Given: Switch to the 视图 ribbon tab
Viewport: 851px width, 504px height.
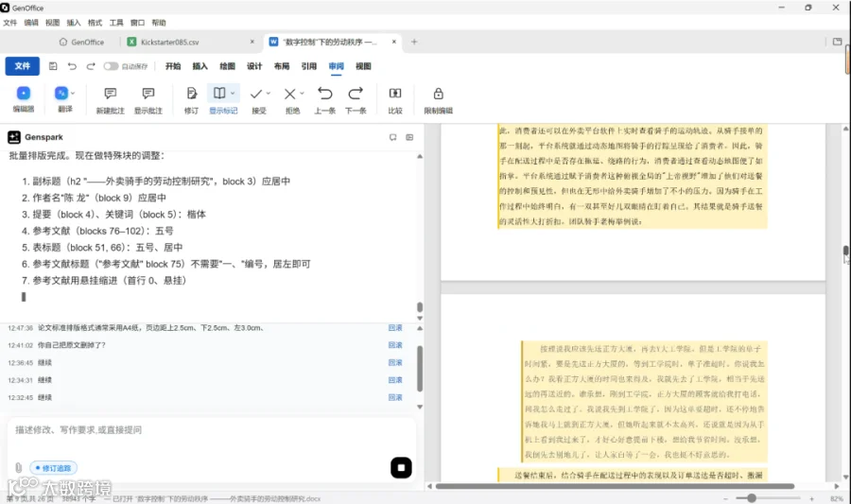Looking at the screenshot, I should (x=363, y=66).
